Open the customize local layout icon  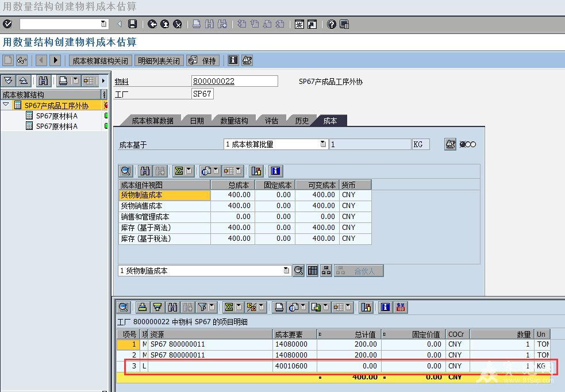344,24
